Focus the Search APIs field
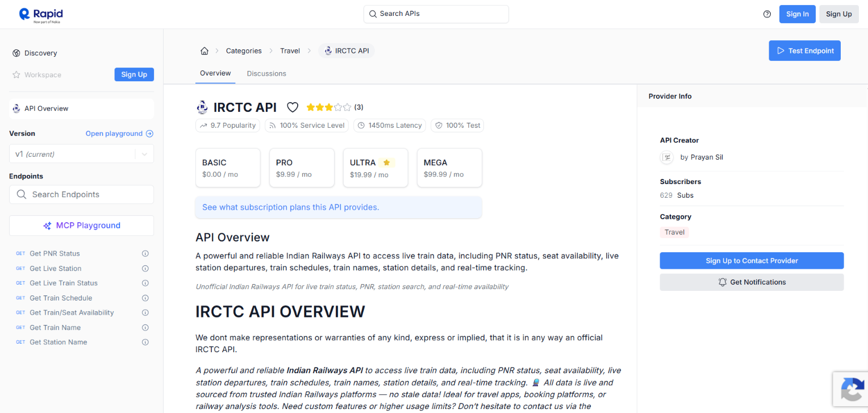 (x=436, y=14)
